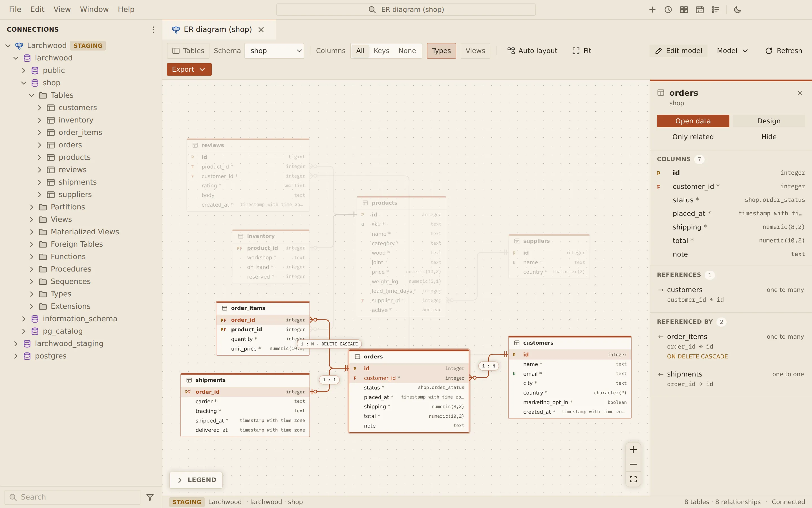This screenshot has width=812, height=508.
Task: Zoom in the diagram with the plus button
Action: (633, 450)
